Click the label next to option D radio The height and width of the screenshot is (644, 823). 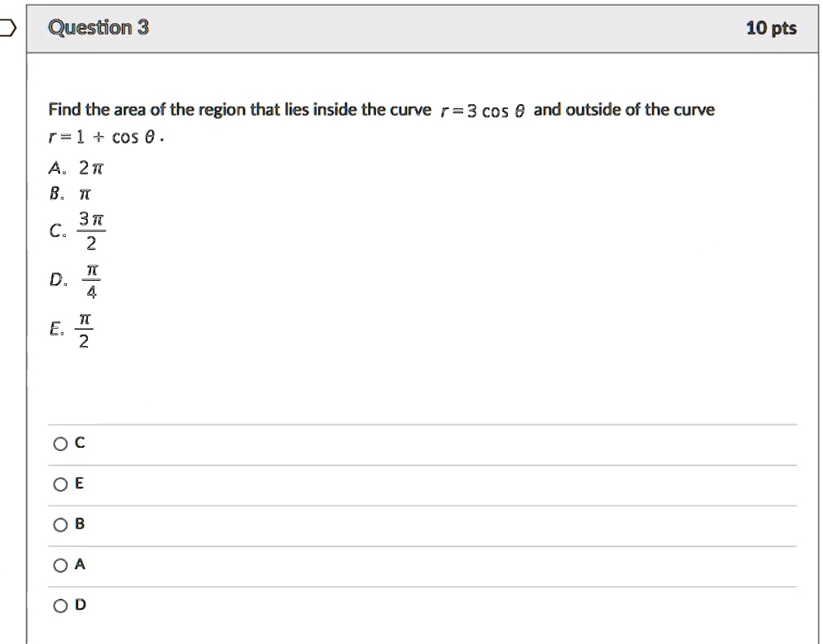coord(79,605)
